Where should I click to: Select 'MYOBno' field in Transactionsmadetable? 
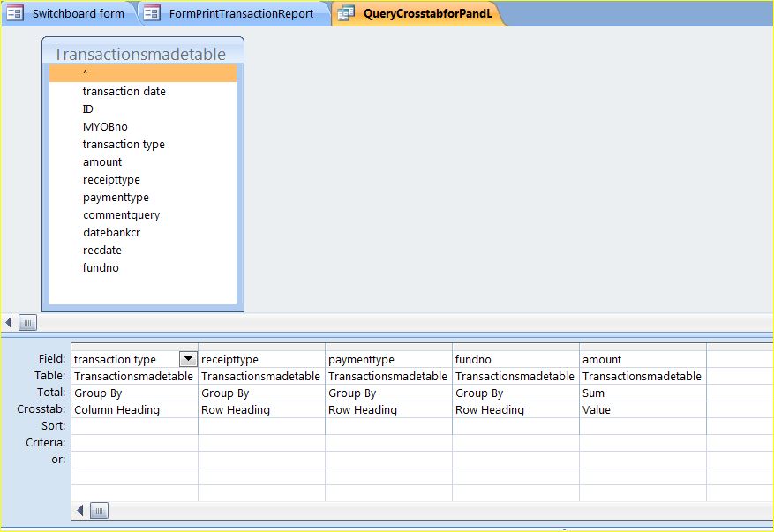[x=105, y=126]
